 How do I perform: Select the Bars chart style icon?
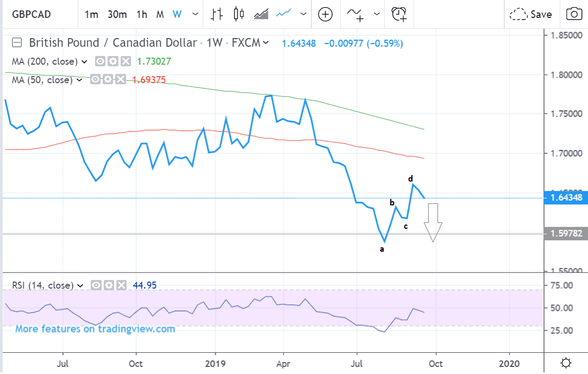(x=216, y=14)
